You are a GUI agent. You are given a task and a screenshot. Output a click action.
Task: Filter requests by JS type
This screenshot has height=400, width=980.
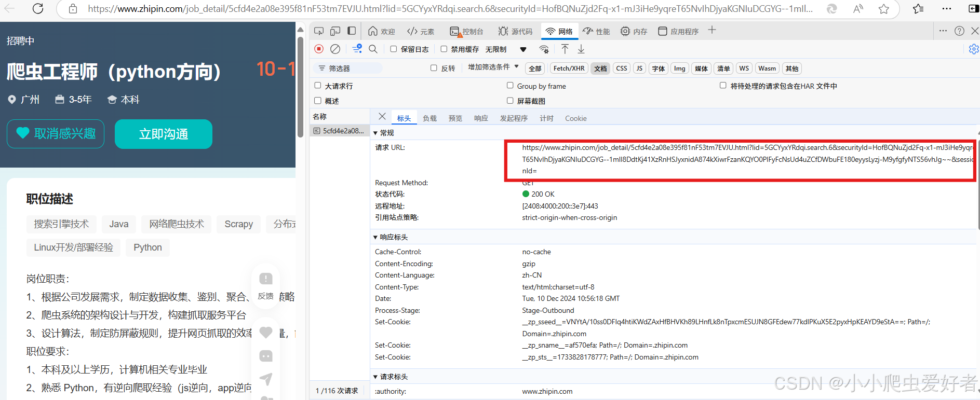[x=639, y=68]
